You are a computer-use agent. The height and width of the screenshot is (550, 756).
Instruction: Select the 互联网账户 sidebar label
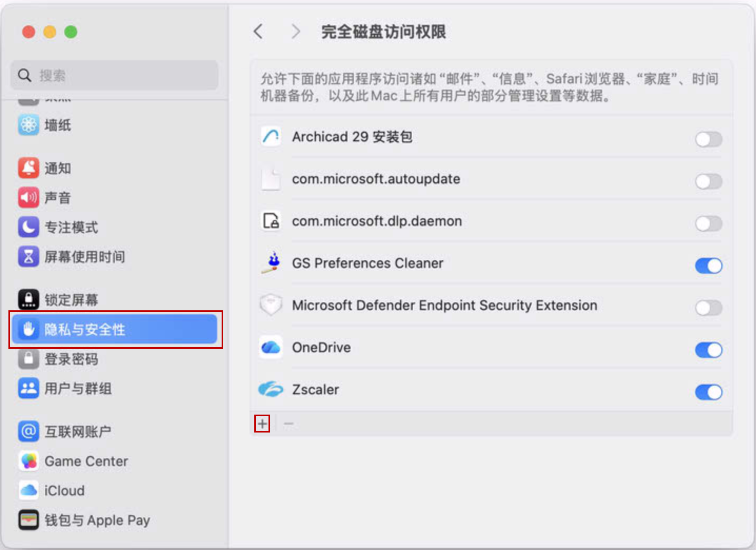[x=78, y=432]
